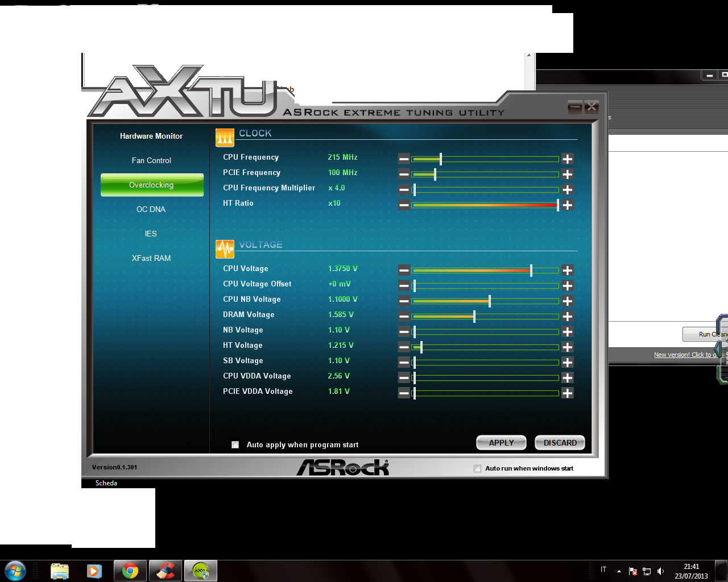Open Google Chrome from the taskbar
The image size is (728, 582).
[130, 571]
